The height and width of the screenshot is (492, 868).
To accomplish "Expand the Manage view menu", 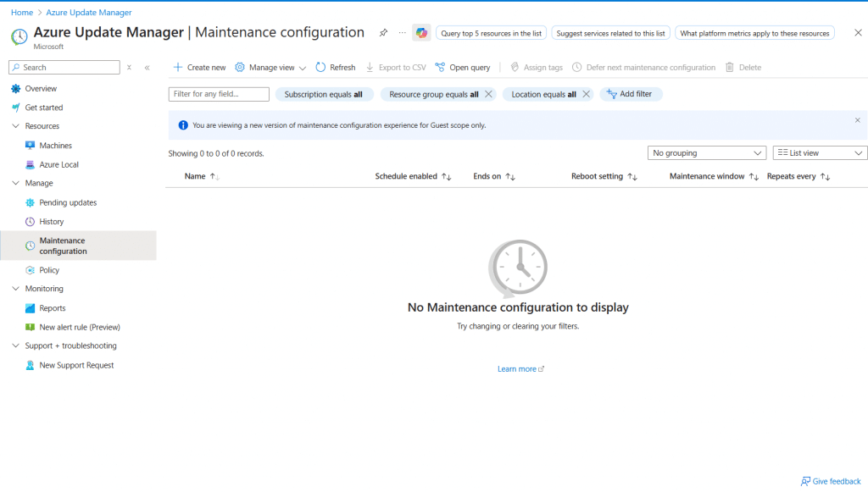I will tap(270, 68).
